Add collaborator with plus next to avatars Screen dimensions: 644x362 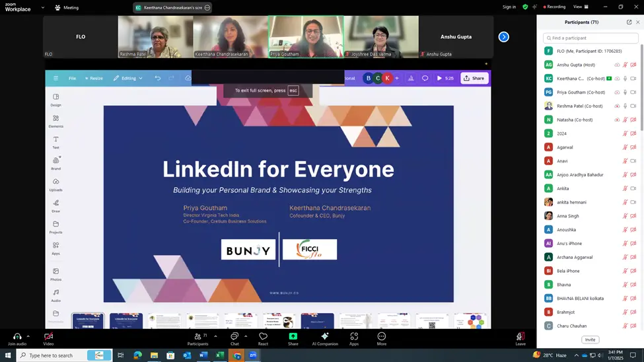[397, 78]
